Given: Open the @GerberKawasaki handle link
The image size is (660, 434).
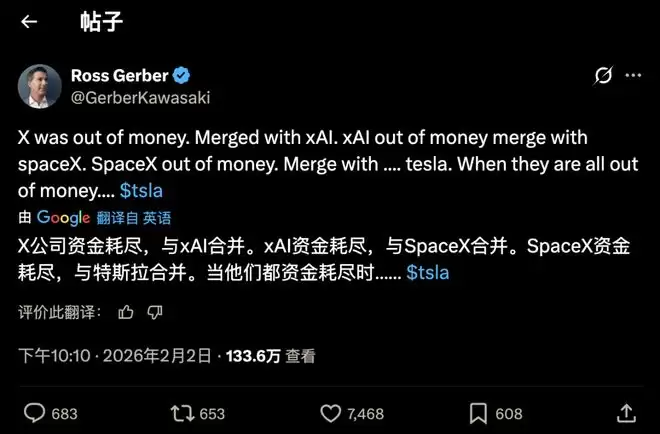Looking at the screenshot, I should tap(140, 97).
